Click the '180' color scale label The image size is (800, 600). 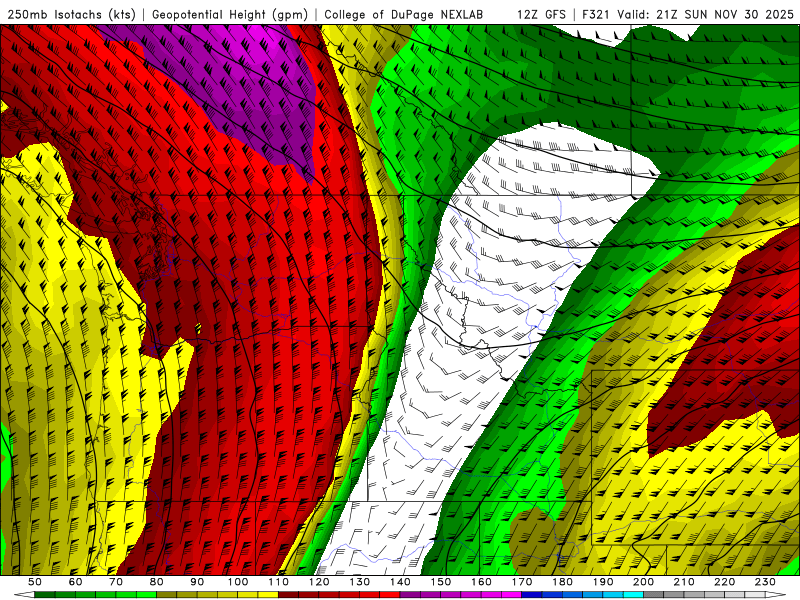(563, 582)
